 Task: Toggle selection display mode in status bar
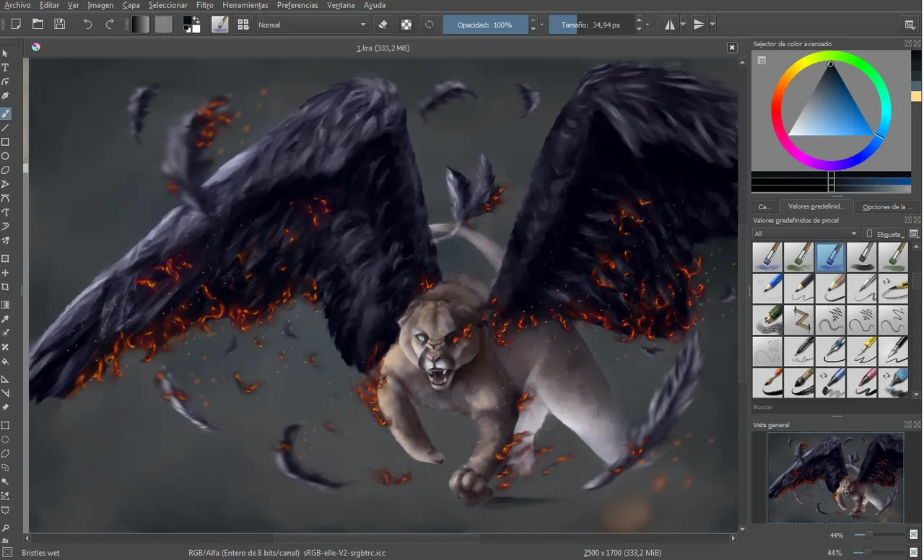(x=7, y=553)
